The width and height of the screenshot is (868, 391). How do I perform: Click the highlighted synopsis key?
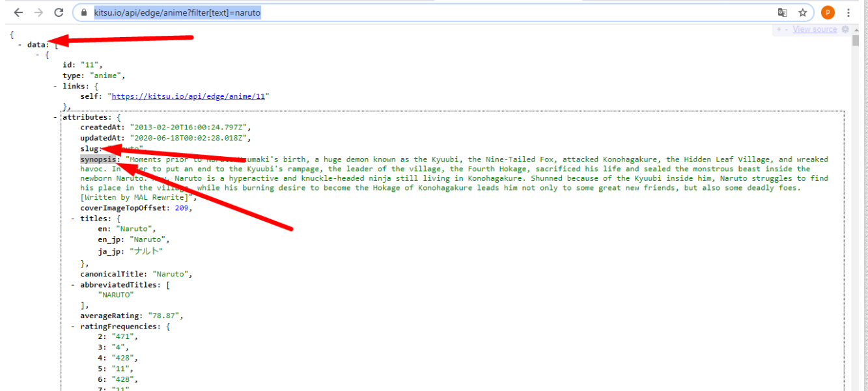[x=98, y=159]
